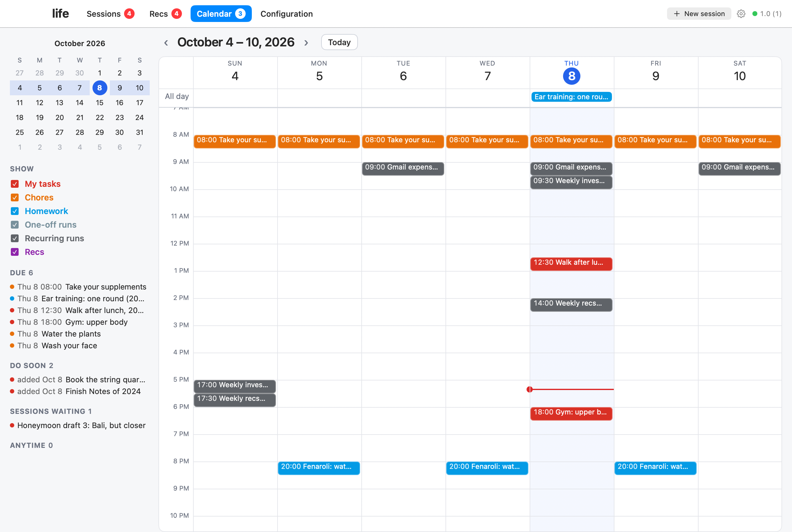The image size is (792, 532).
Task: Select October 8 in mini calendar
Action: [99, 88]
